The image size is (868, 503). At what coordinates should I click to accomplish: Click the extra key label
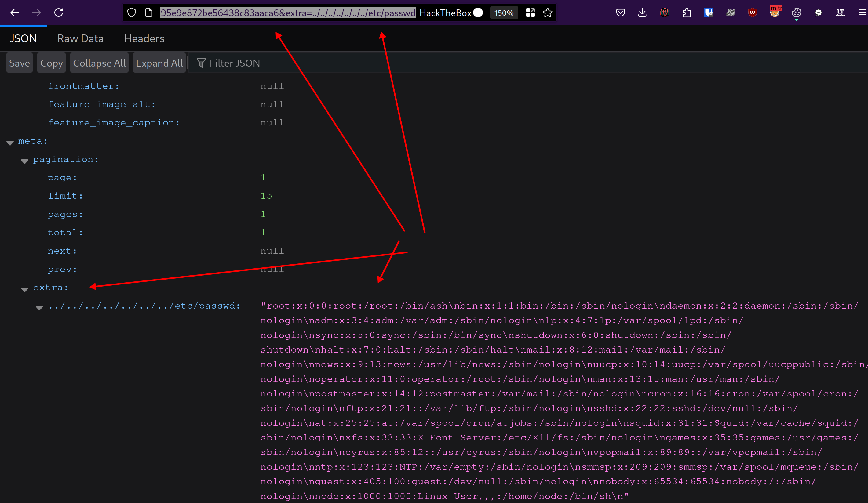[51, 288]
